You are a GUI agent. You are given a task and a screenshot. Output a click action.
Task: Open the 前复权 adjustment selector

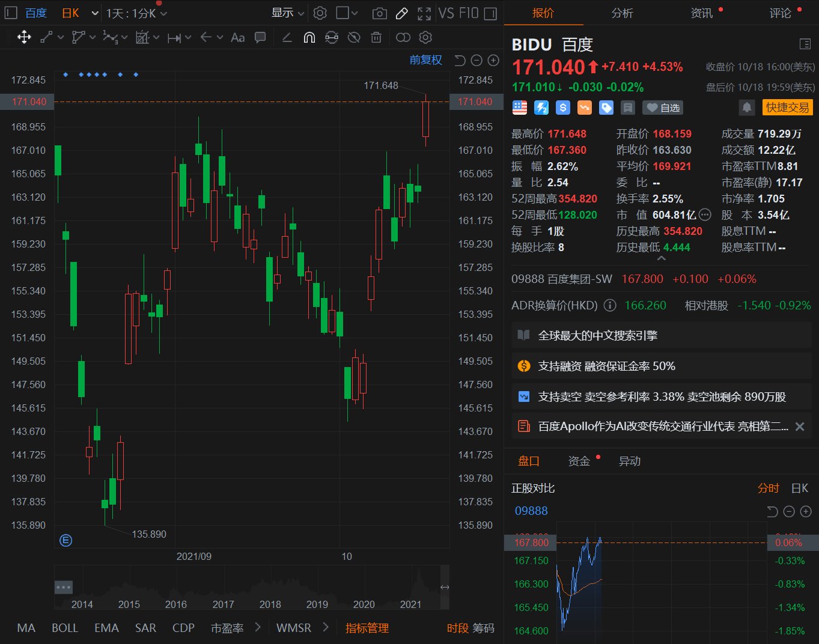pyautogui.click(x=425, y=60)
